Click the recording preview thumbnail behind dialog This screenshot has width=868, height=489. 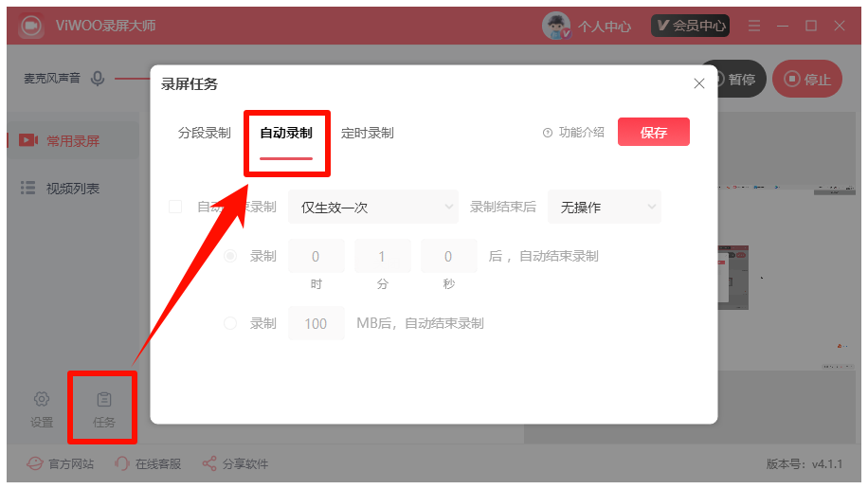[732, 278]
